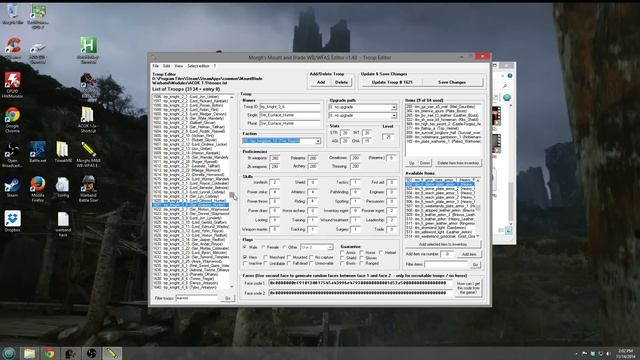Click the Windows Start button
Viewport: 640px width, 360px height.
[9, 353]
